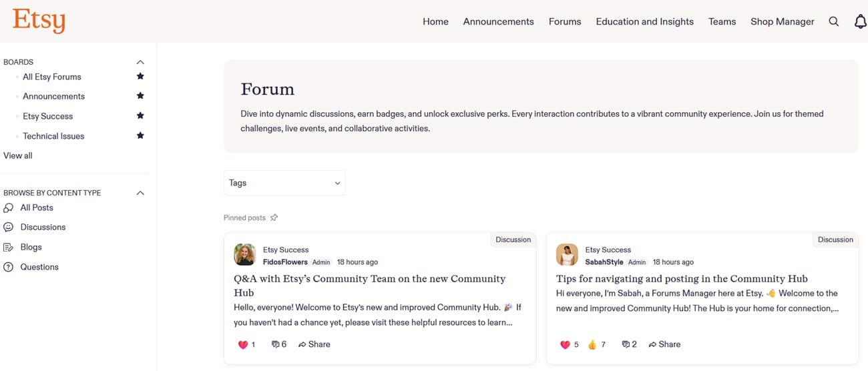Go to Home in top navigation
Image resolution: width=868 pixels, height=371 pixels.
click(x=435, y=21)
